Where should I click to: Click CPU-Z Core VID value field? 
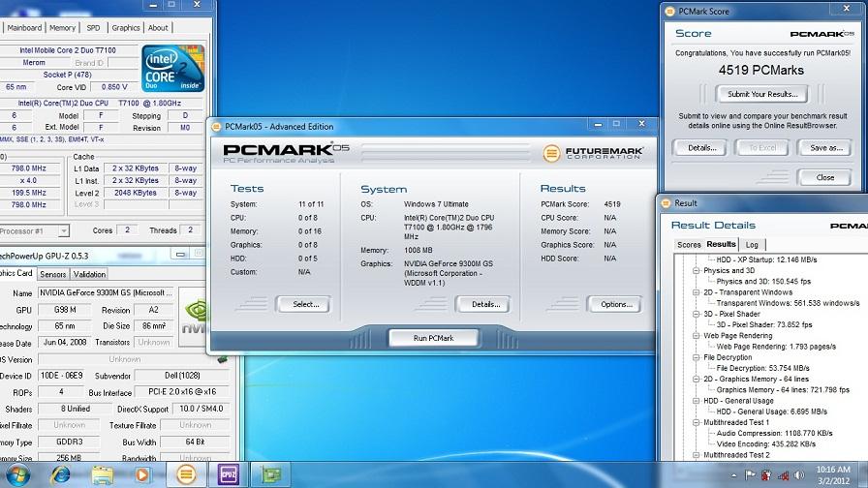[x=114, y=87]
